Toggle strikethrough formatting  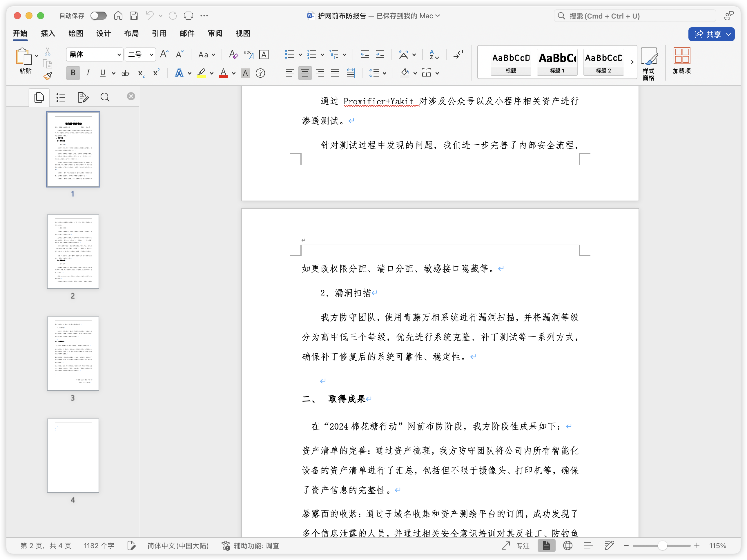point(125,73)
